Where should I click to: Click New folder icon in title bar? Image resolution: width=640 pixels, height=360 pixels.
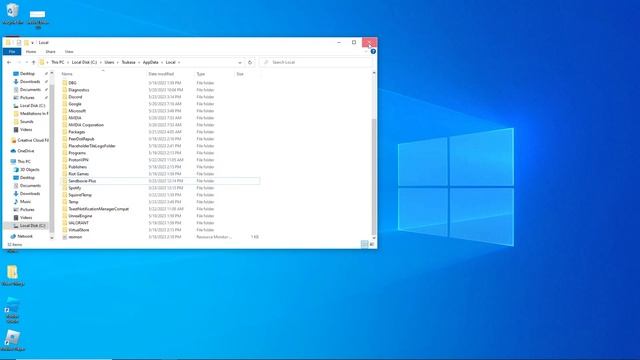[x=26, y=42]
